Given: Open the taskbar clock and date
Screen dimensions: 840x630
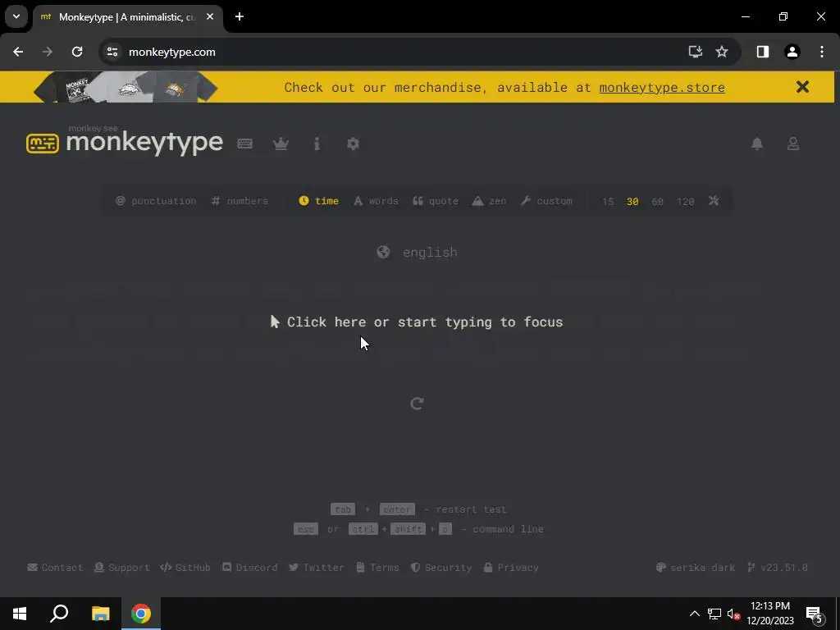Looking at the screenshot, I should [770, 614].
